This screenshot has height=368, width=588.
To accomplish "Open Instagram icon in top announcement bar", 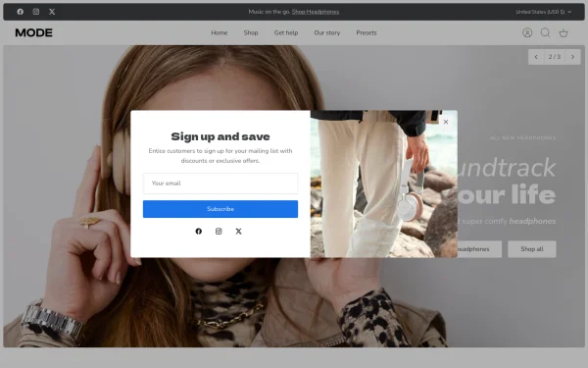I will click(x=36, y=12).
